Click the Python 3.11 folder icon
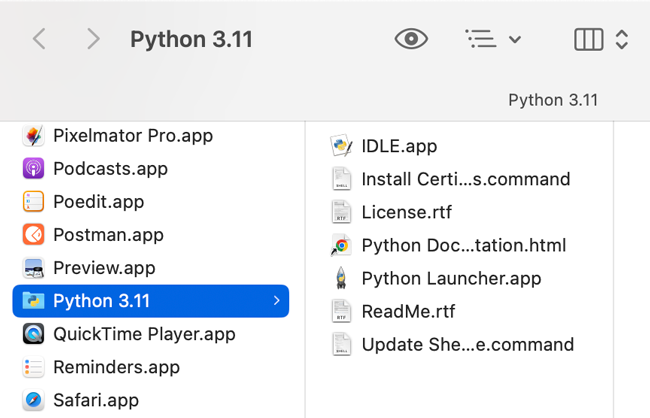650x418 pixels. click(33, 301)
